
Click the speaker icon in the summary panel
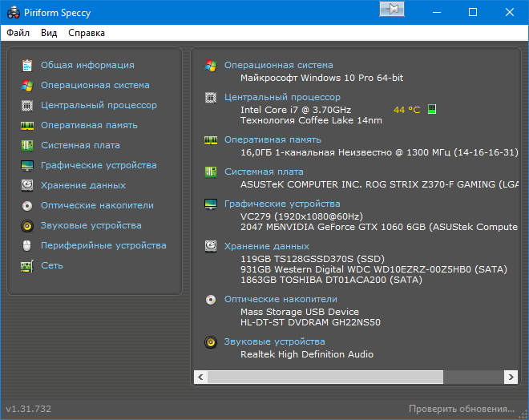(211, 342)
